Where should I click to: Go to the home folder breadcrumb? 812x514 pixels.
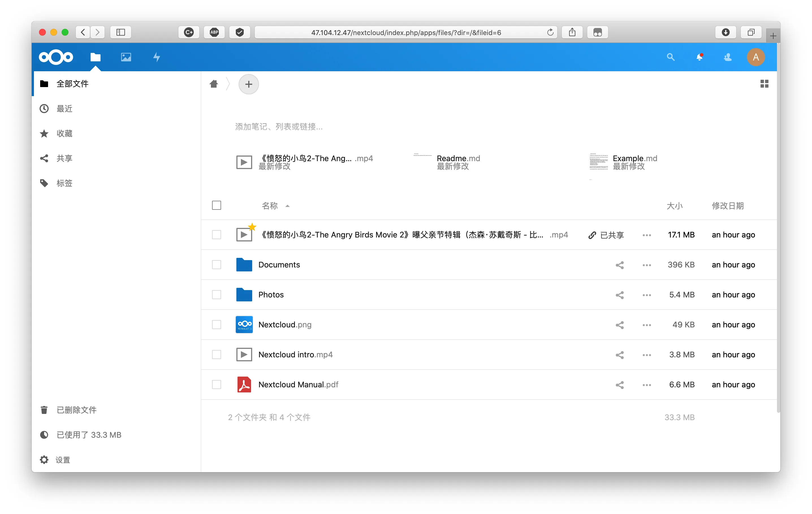[214, 84]
